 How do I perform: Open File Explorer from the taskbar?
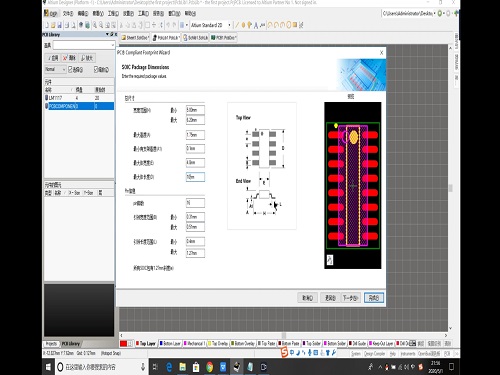click(183, 367)
